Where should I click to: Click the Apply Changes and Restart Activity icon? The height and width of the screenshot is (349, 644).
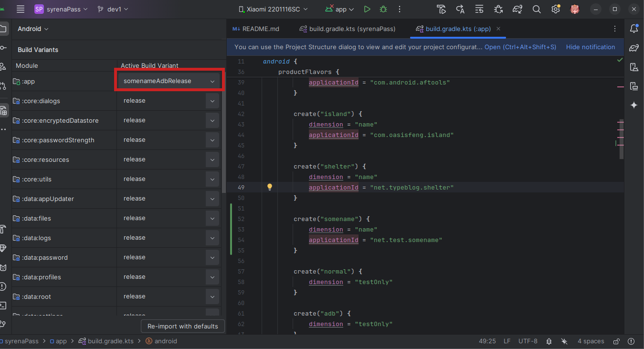tap(460, 9)
